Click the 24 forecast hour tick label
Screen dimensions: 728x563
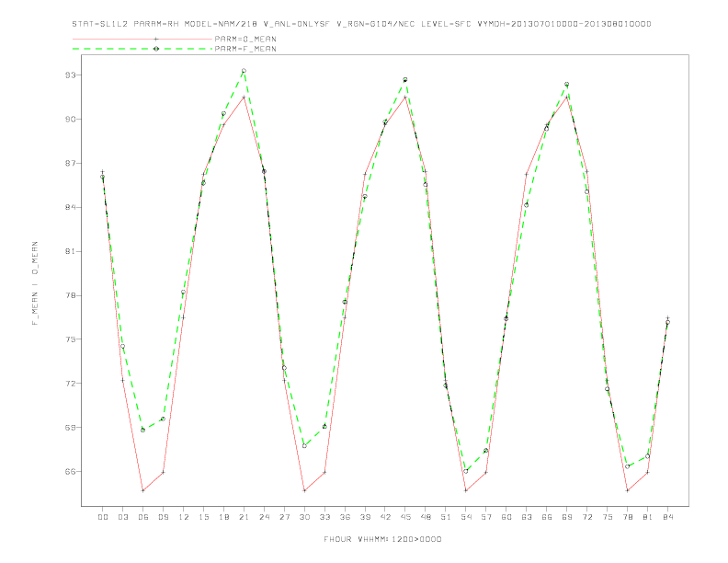tap(264, 517)
